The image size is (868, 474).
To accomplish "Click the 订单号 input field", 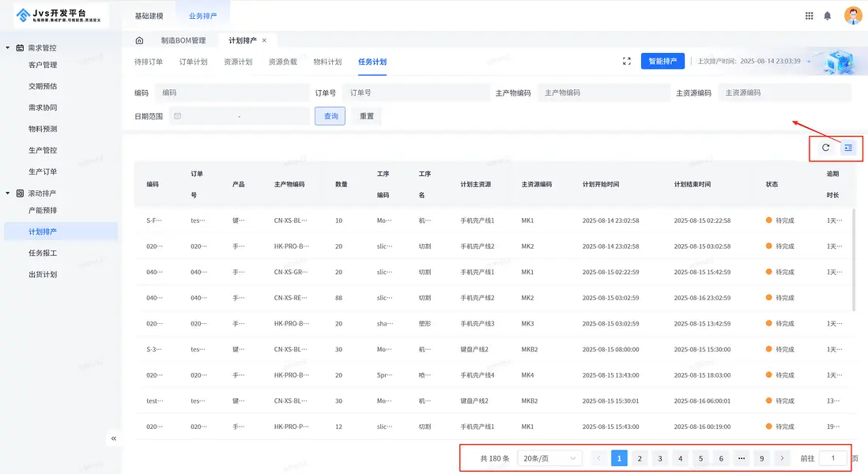I will tap(416, 92).
